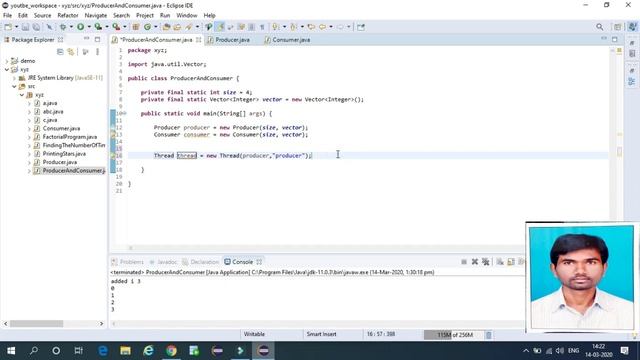Image resolution: width=640 pixels, height=360 pixels.
Task: Click the Previous Annotation icon
Action: (293, 27)
